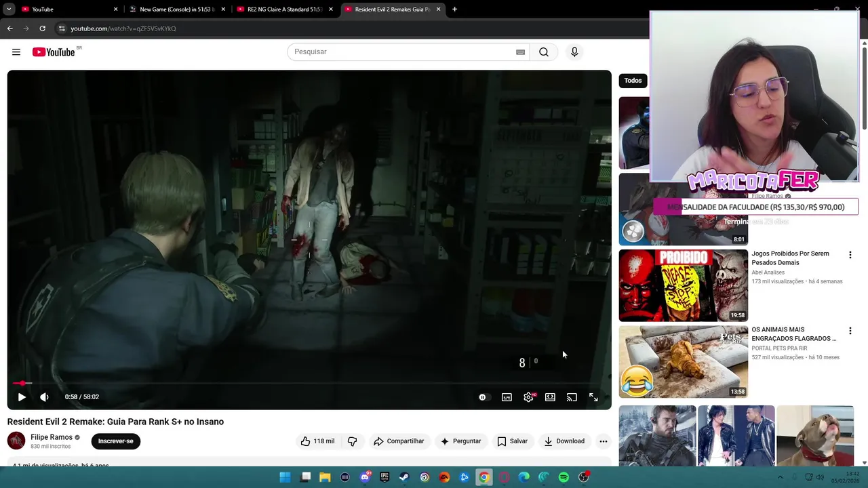Viewport: 868px width, 488px height.
Task: Reload the page
Action: point(42,28)
